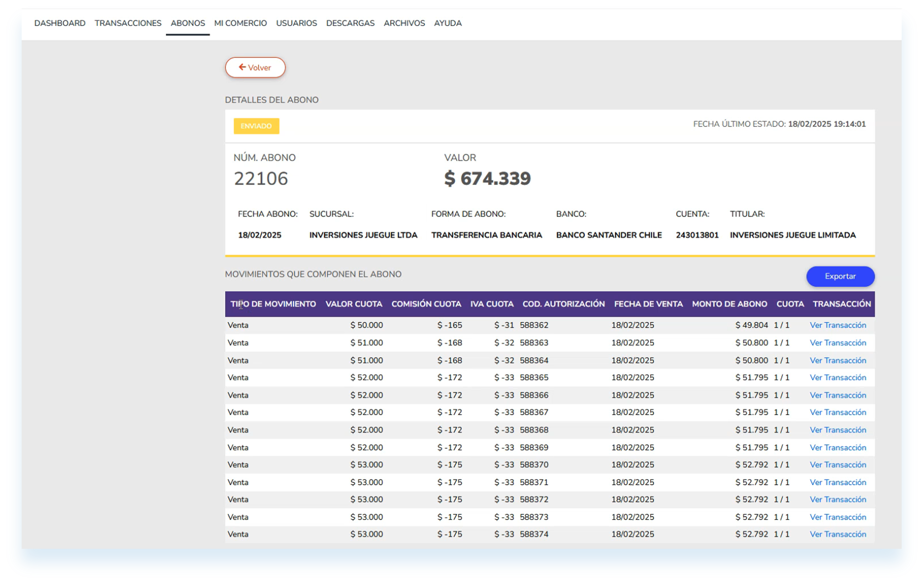
Task: Click the TIPO DE MOVIMIENTO column header
Action: click(x=273, y=304)
